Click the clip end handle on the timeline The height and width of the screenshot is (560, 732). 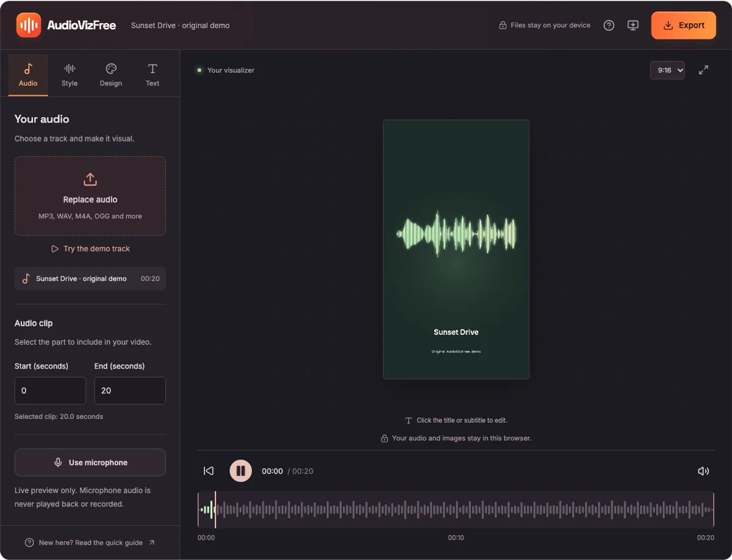click(713, 509)
